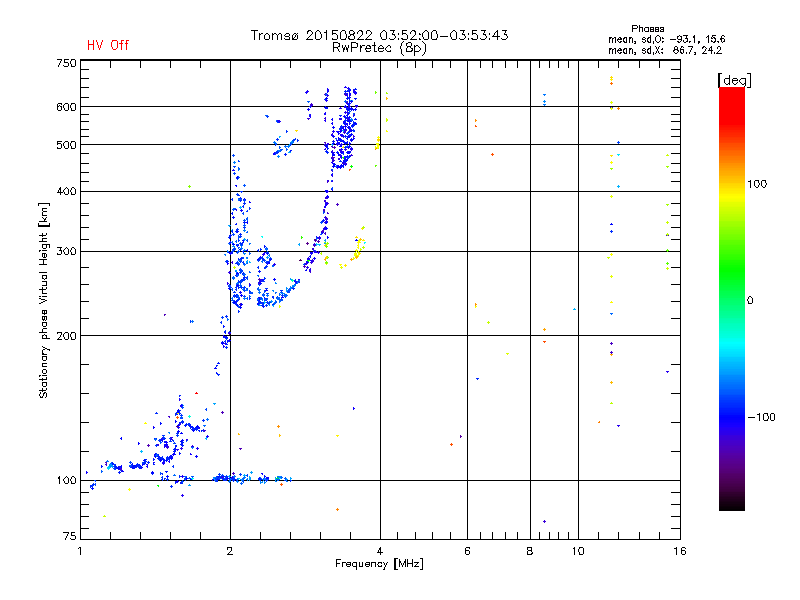Pick the black bottom of the phase colorbar
Image resolution: width=800 pixels, height=600 pixels.
point(732,503)
